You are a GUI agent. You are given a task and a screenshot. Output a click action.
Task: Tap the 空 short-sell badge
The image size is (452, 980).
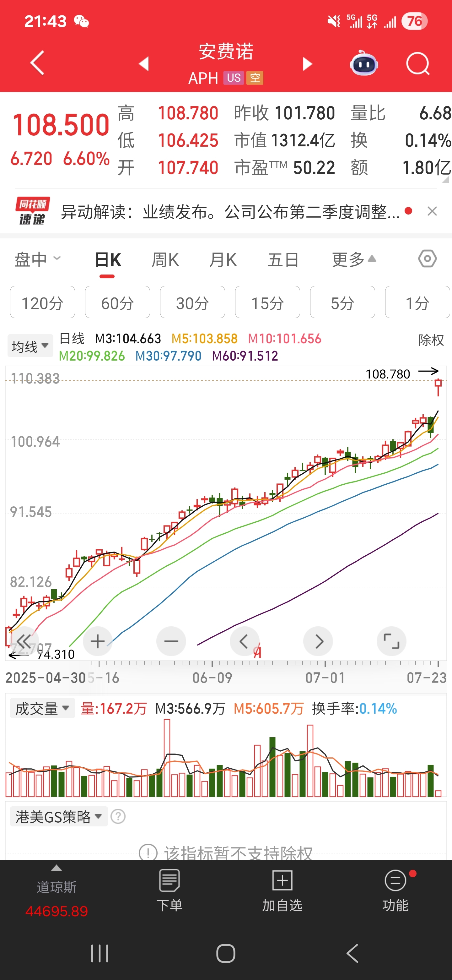pos(255,78)
